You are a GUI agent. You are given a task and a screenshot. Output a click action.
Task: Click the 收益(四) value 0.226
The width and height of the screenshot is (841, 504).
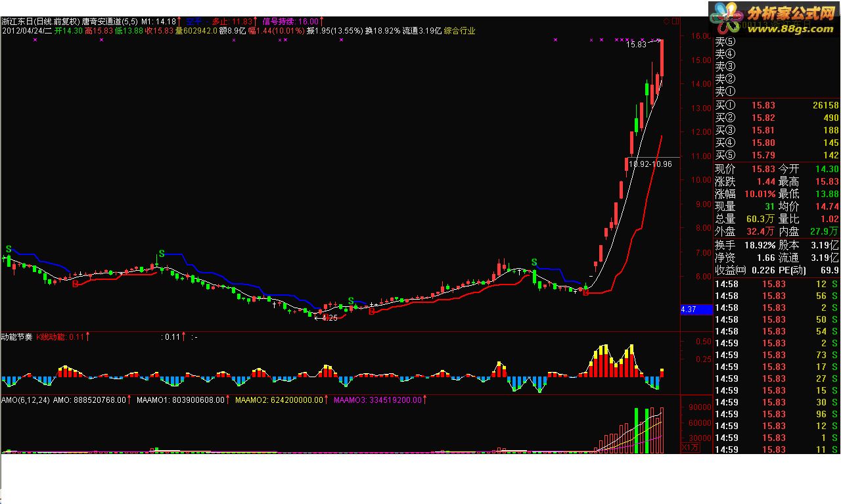click(x=763, y=270)
